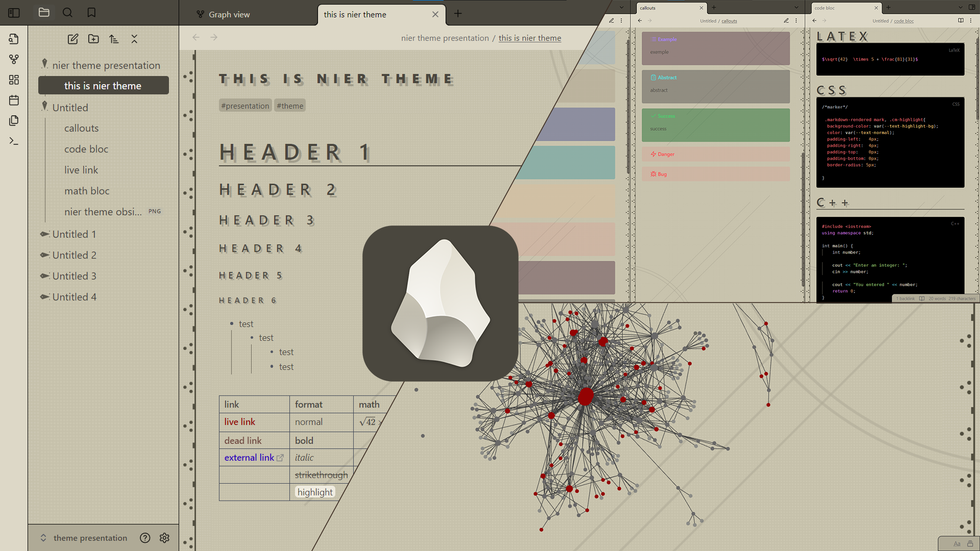This screenshot has width=980, height=551.
Task: Click the nier theme presentation breadcrumb
Action: point(445,38)
